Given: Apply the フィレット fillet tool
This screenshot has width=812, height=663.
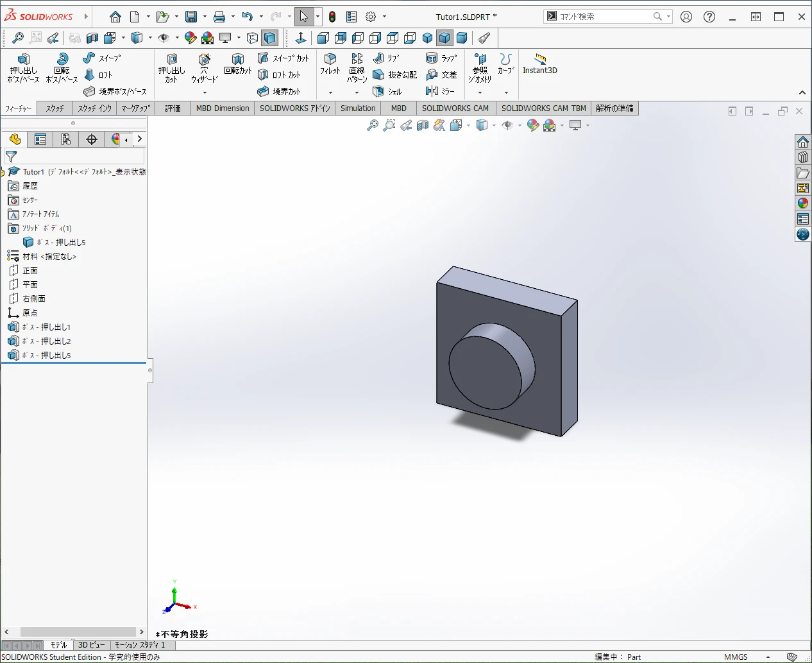Looking at the screenshot, I should 330,64.
